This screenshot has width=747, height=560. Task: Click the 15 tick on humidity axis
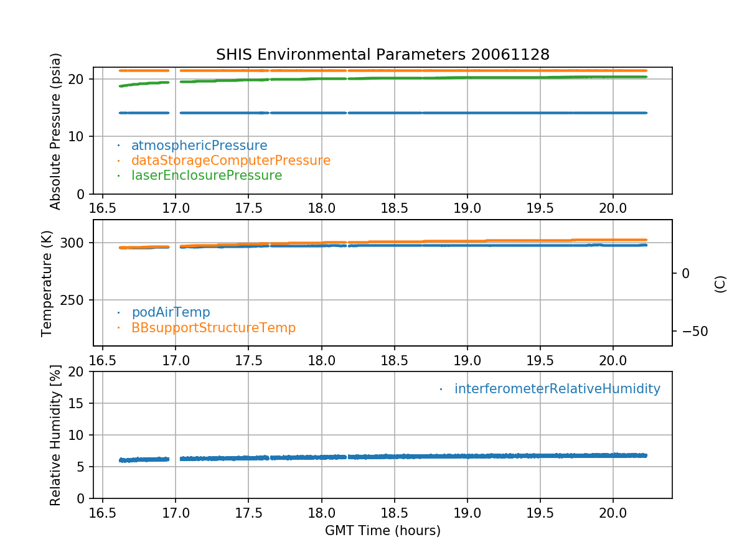pos(80,403)
